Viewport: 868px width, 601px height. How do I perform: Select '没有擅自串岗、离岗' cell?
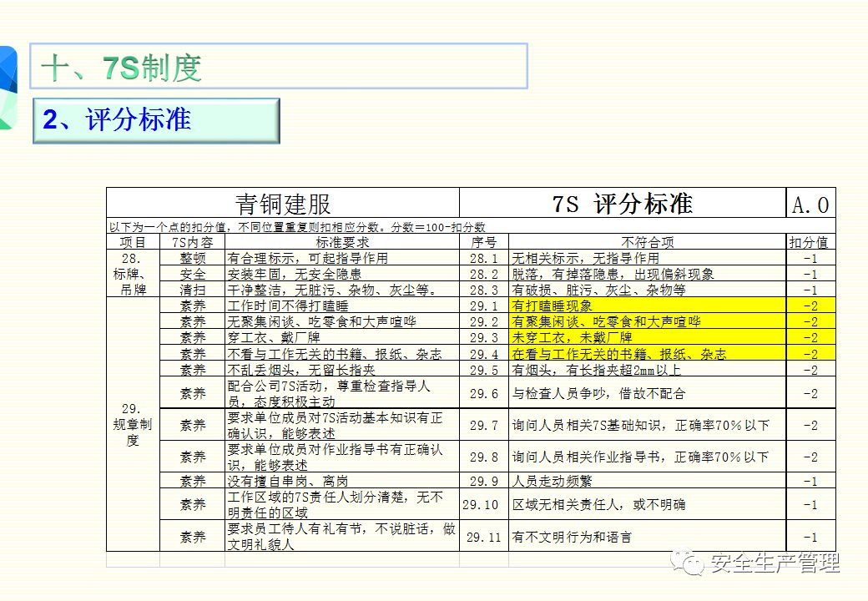[x=342, y=480]
